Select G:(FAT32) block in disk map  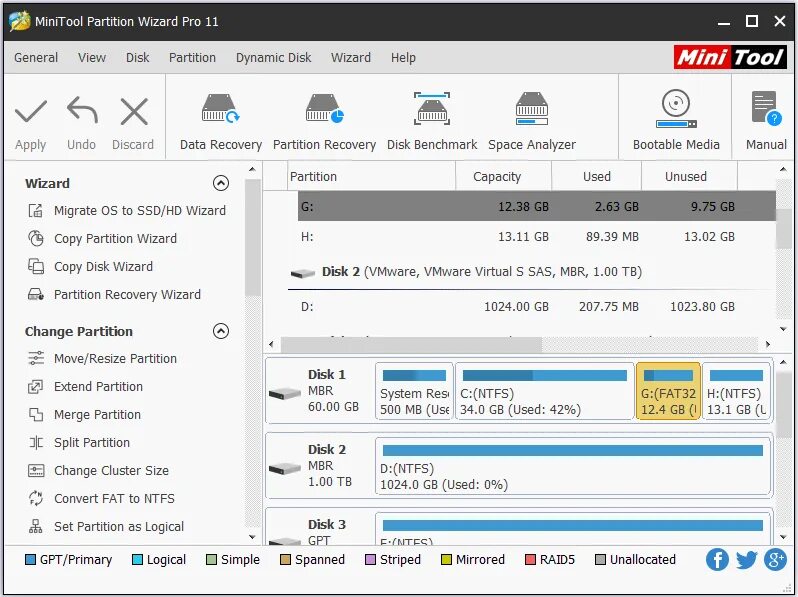668,391
